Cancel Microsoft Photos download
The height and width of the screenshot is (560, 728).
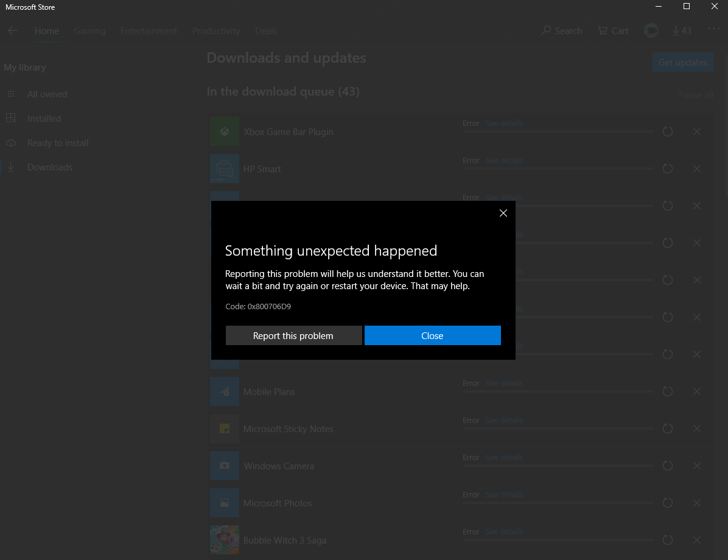[x=697, y=503]
